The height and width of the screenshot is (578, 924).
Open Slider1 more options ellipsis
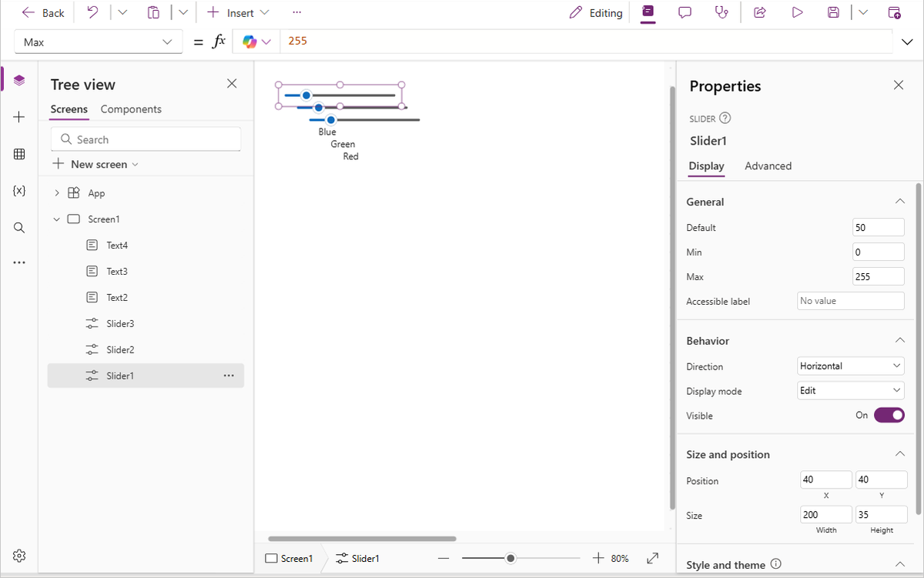tap(229, 376)
